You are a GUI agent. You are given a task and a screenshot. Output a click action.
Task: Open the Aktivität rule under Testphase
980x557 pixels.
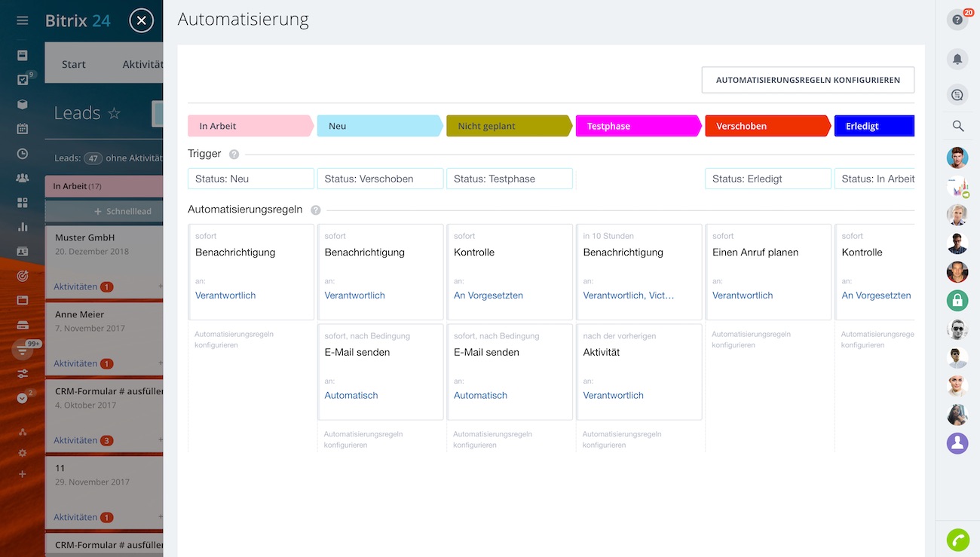[639, 372]
